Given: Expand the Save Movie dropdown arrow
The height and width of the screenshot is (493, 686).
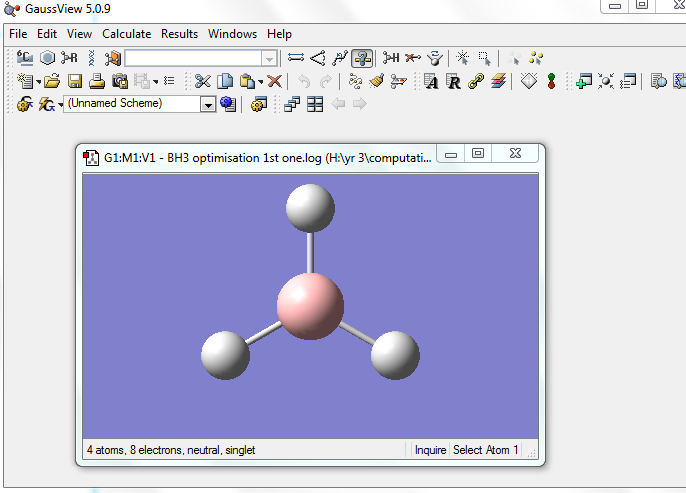Looking at the screenshot, I should pos(155,82).
